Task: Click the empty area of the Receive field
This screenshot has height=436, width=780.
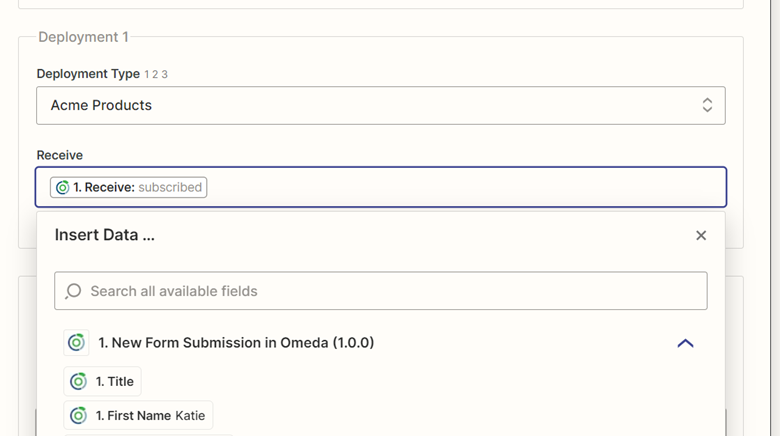Action: [x=460, y=187]
